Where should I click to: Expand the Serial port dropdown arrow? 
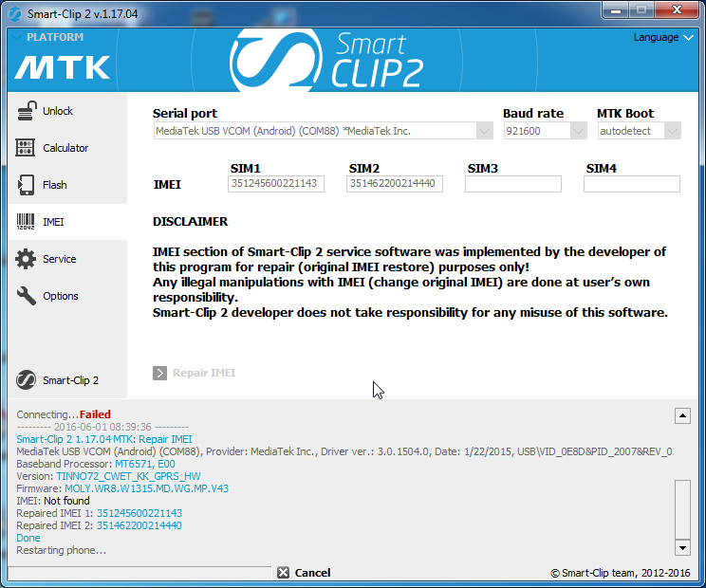(485, 132)
